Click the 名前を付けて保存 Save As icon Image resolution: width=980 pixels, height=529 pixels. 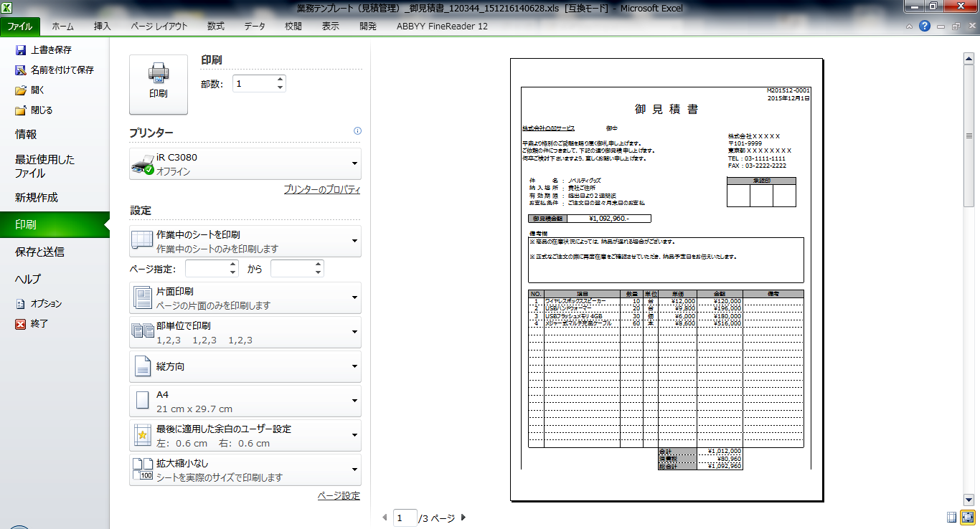(x=21, y=70)
